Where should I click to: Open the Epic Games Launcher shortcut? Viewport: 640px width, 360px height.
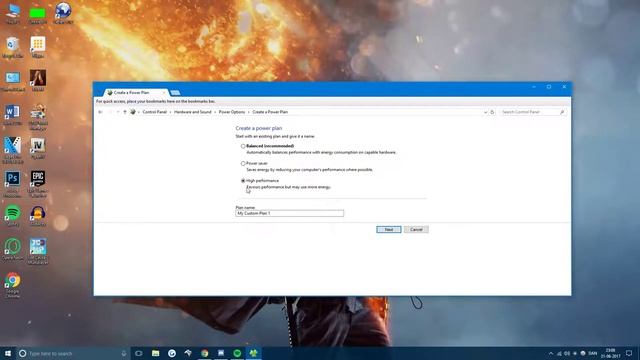[x=38, y=184]
